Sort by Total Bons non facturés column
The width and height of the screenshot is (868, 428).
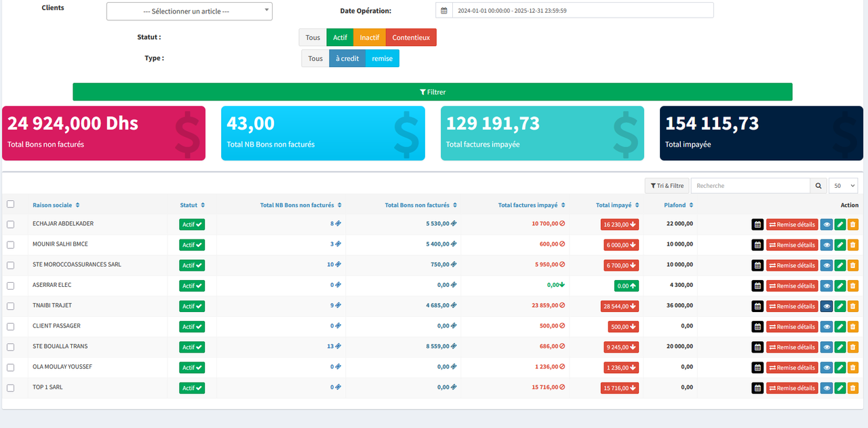421,205
